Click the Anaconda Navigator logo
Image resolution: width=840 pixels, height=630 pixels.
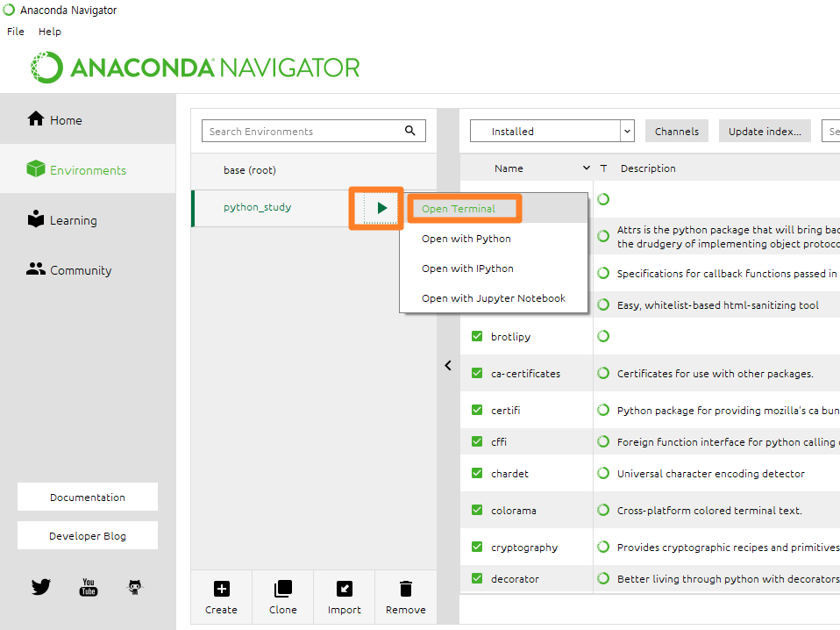tap(195, 68)
